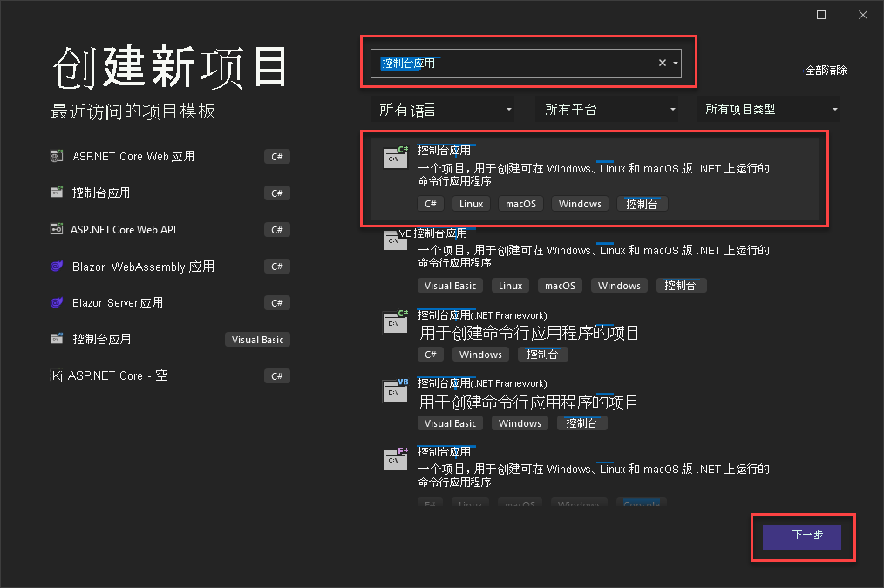Viewport: 884px width, 588px height.
Task: Open the Kj ASP.NET Core - 空 recent template
Action: 109,375
